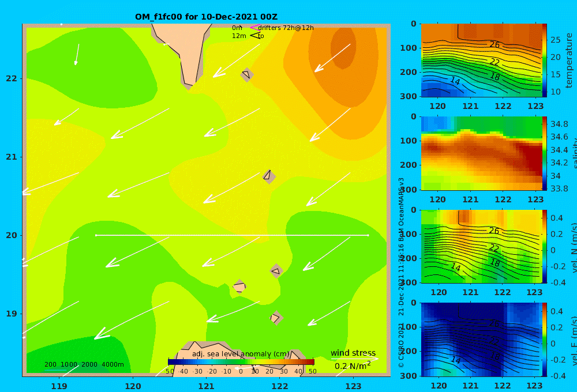
Task: Click the 26 contour label in the temperature panel
Action: 494,44
